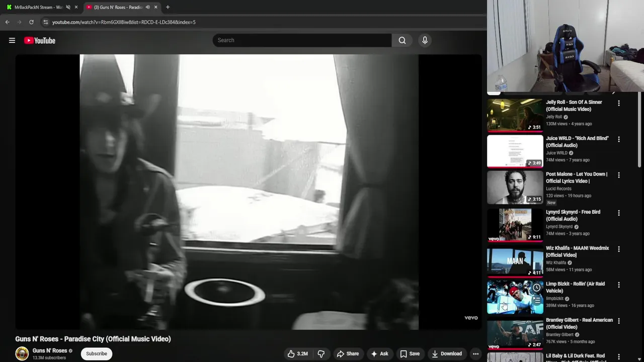This screenshot has height=362, width=644.
Task: Open the Lynyrd Skynyrd Free Bird thumbnail
Action: (x=515, y=225)
